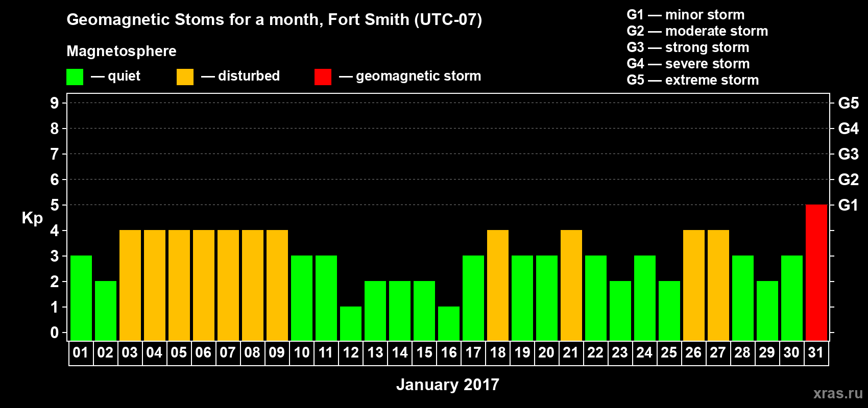The height and width of the screenshot is (408, 868).
Task: Click the Geomagnetic Stoms chart title
Action: click(274, 19)
